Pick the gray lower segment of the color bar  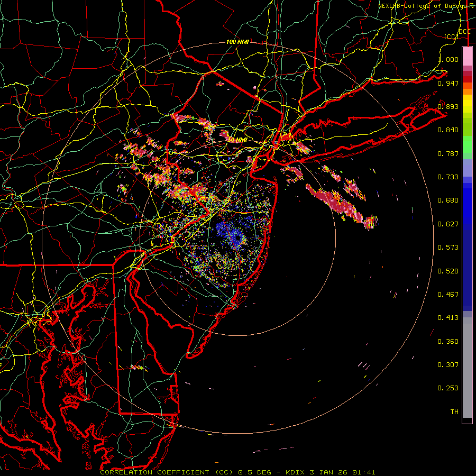click(x=467, y=368)
